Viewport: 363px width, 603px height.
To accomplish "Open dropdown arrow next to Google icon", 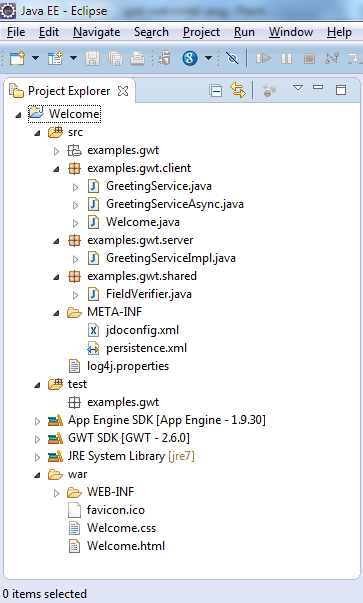I will click(x=208, y=58).
